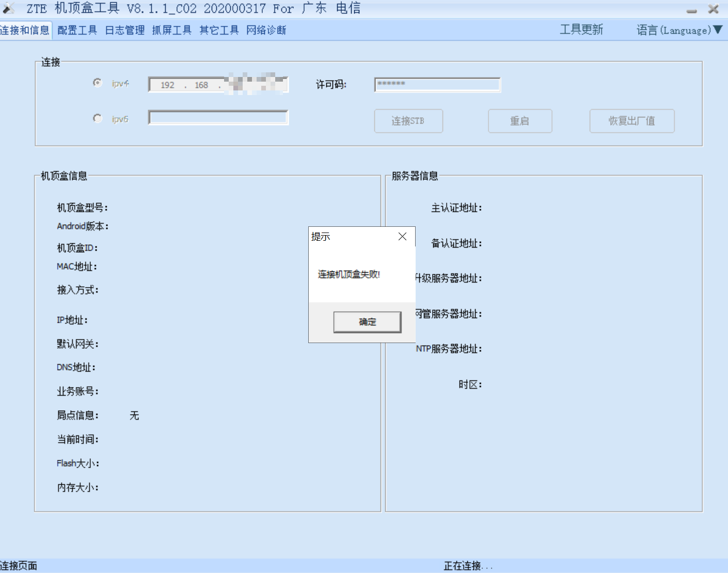Click the 机顶盒ID label
Image resolution: width=728 pixels, height=573 pixels.
point(77,248)
